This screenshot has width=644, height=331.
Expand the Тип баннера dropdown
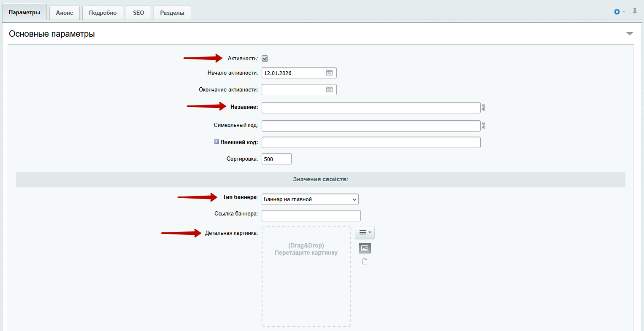(310, 199)
